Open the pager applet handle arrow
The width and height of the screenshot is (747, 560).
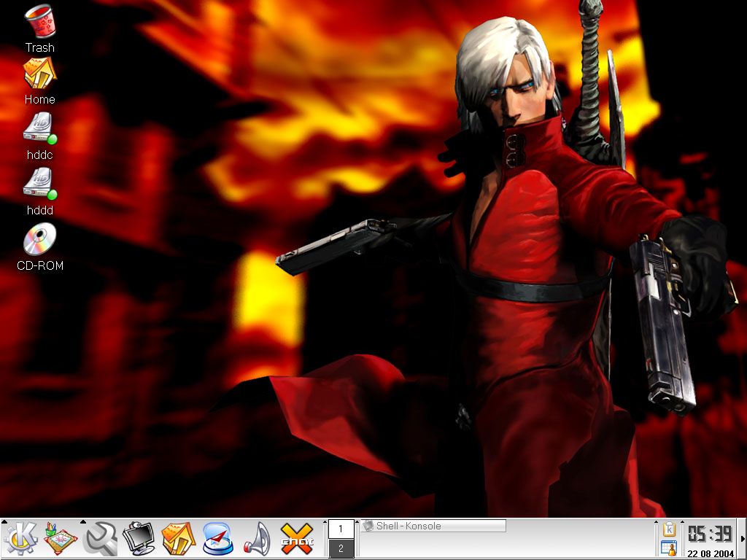[325, 522]
